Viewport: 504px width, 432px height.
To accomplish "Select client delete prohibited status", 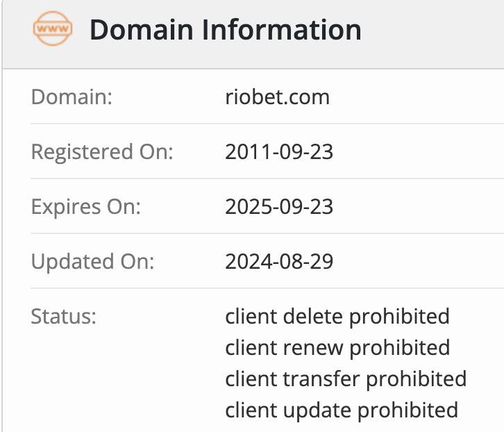I will 337,317.
